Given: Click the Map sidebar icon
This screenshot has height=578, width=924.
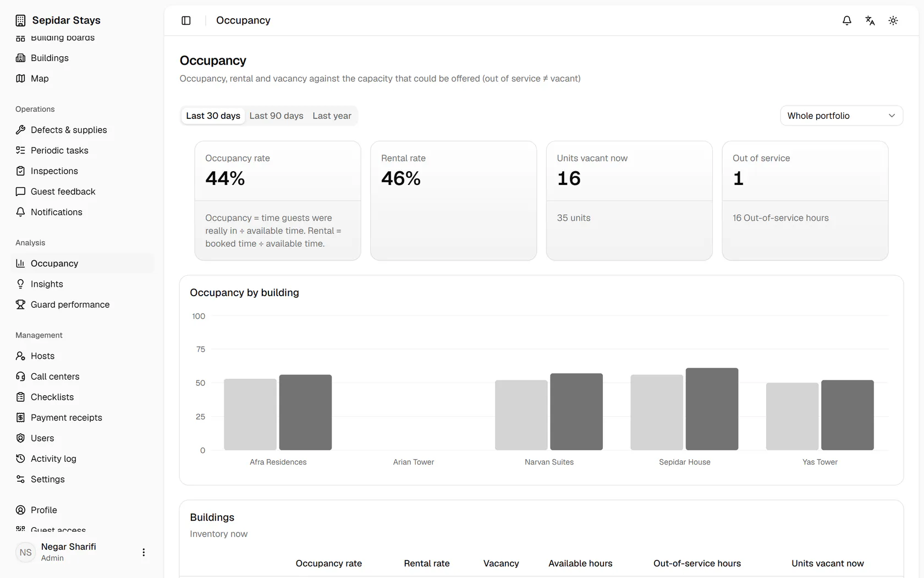Looking at the screenshot, I should pos(20,78).
